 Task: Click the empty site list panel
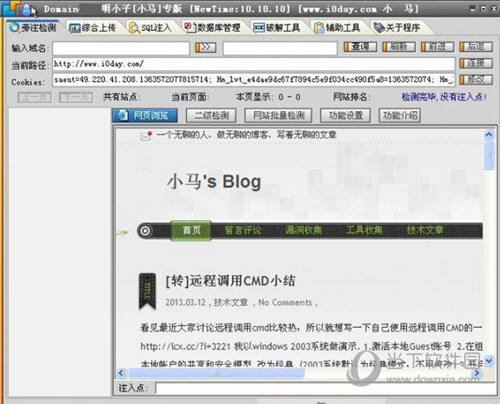(x=59, y=252)
